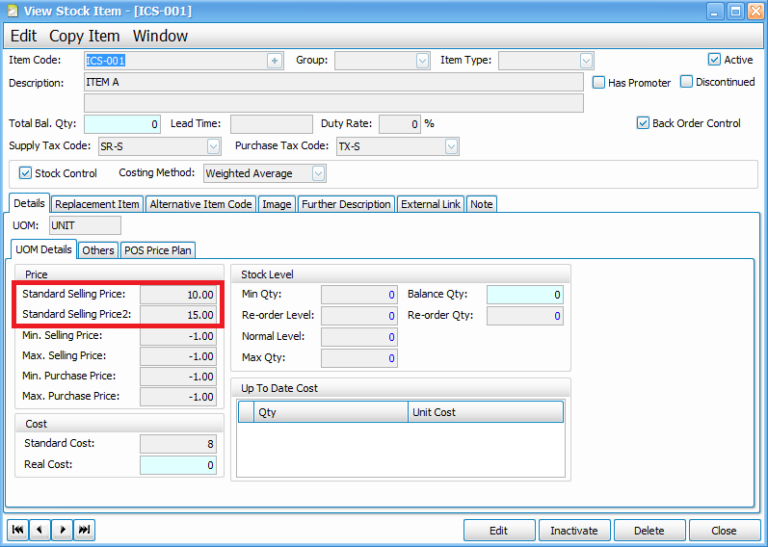Toggle the Has Promoter checkbox

[599, 82]
